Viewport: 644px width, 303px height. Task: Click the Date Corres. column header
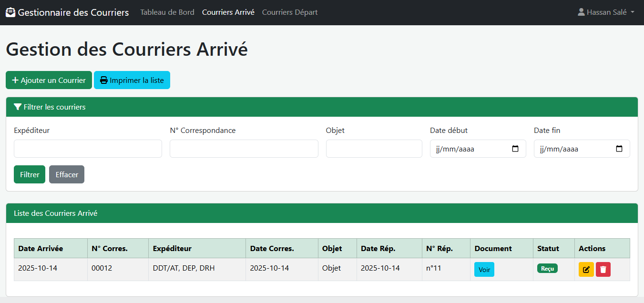tap(282, 248)
